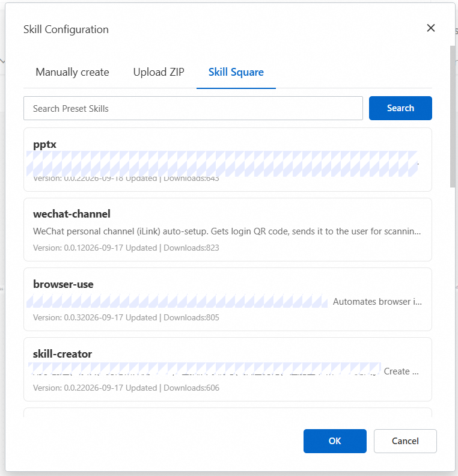This screenshot has width=458, height=476.
Task: Select the skill-creator skill title
Action: click(x=63, y=354)
